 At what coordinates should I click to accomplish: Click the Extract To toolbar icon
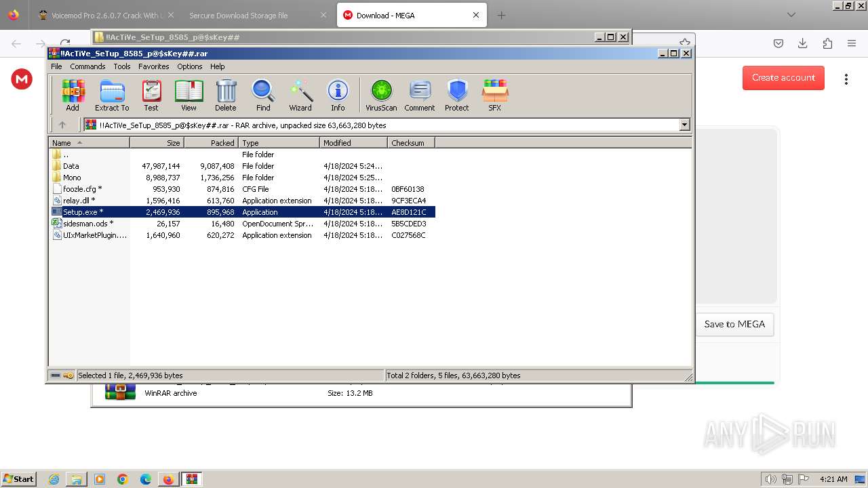[x=112, y=95]
